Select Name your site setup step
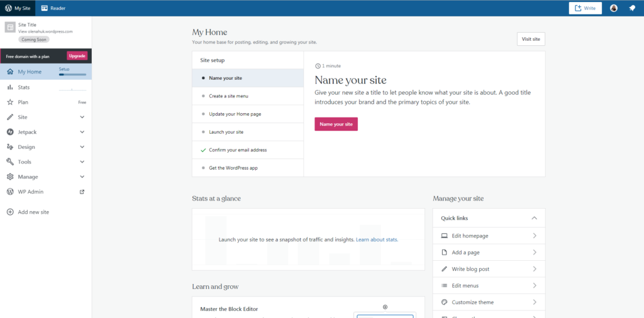 248,78
